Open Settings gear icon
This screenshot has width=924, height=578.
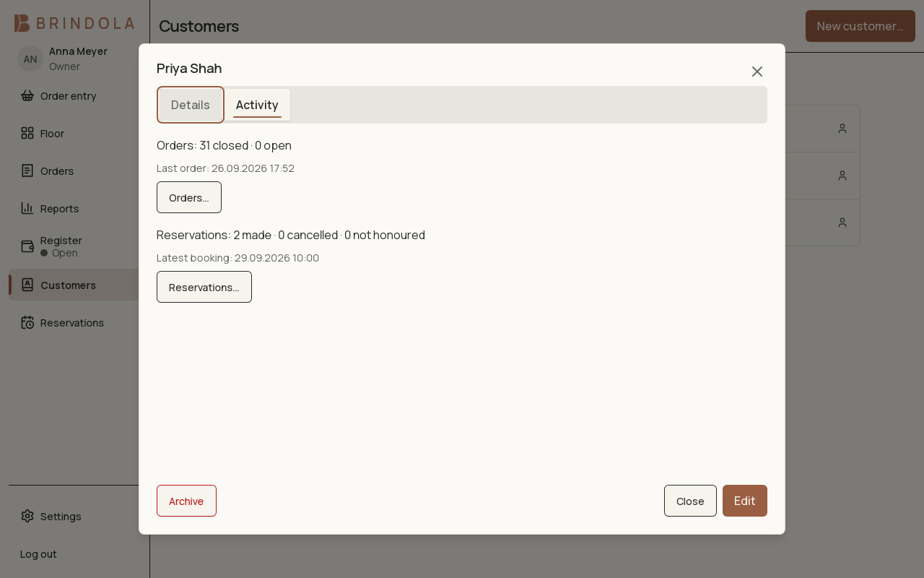[27, 516]
